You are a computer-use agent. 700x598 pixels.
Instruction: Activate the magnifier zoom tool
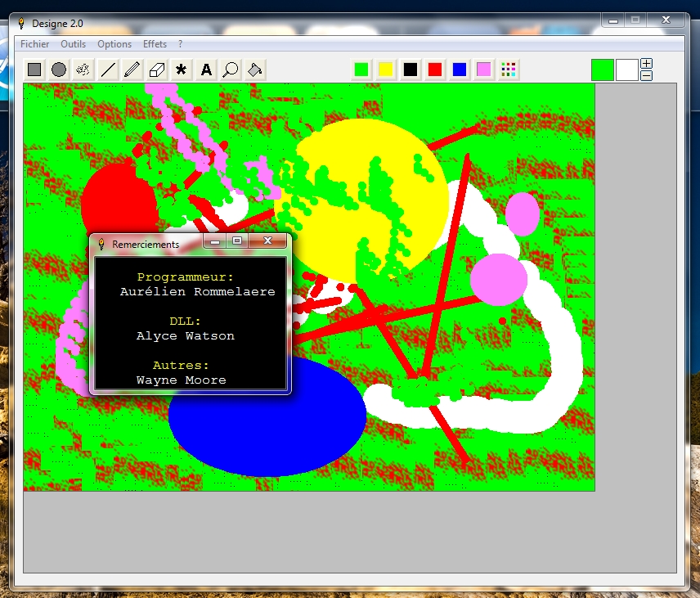point(231,70)
